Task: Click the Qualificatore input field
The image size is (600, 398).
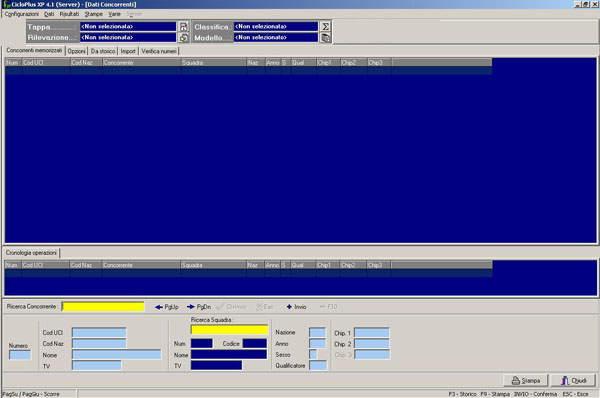Action: click(318, 366)
